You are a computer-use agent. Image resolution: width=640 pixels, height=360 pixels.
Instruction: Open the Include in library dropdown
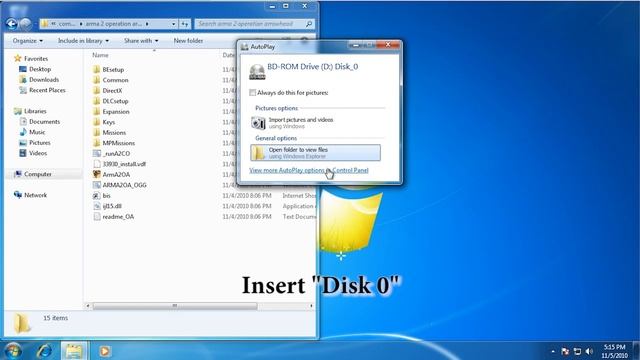pos(83,41)
